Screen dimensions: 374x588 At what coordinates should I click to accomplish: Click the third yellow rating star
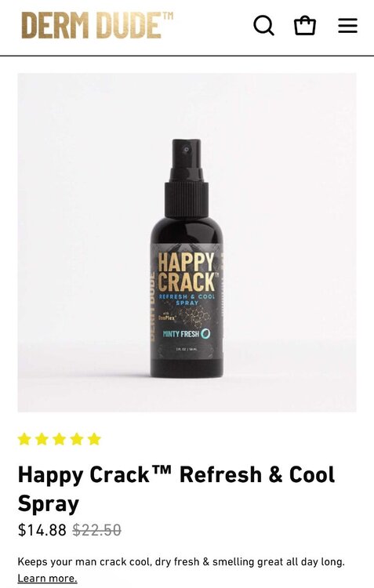tap(60, 439)
